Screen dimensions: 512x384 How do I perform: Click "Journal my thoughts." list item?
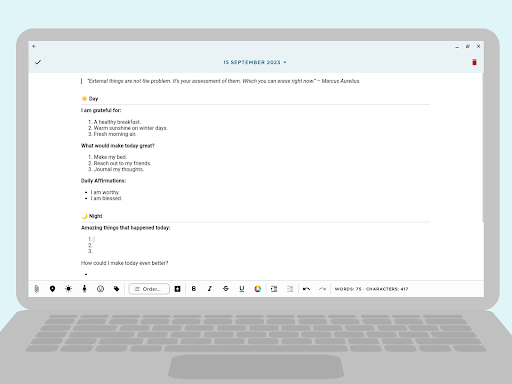(x=119, y=169)
